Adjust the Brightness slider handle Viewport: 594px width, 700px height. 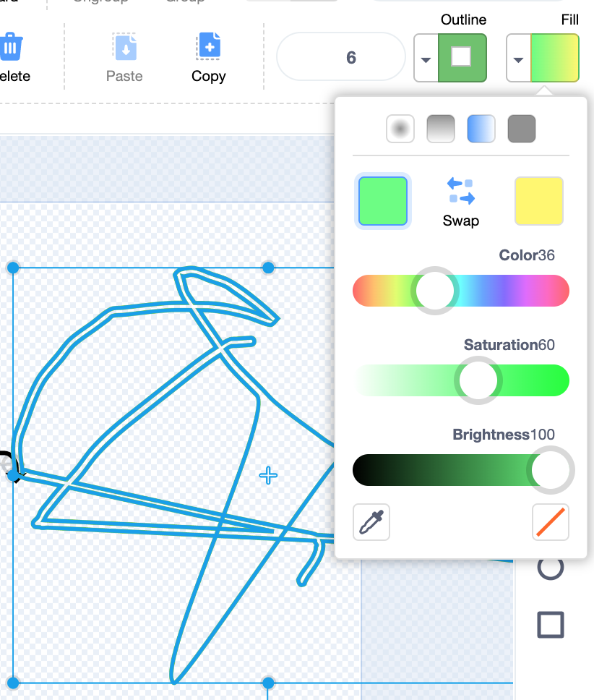(x=551, y=470)
